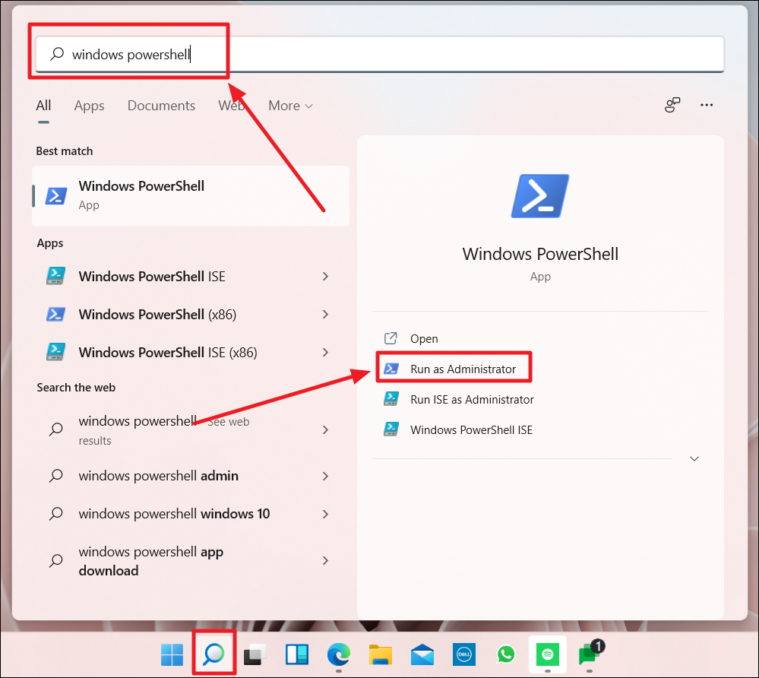Screen dimensions: 759x678
Task: Expand more actions with the down chevron
Action: tap(694, 459)
